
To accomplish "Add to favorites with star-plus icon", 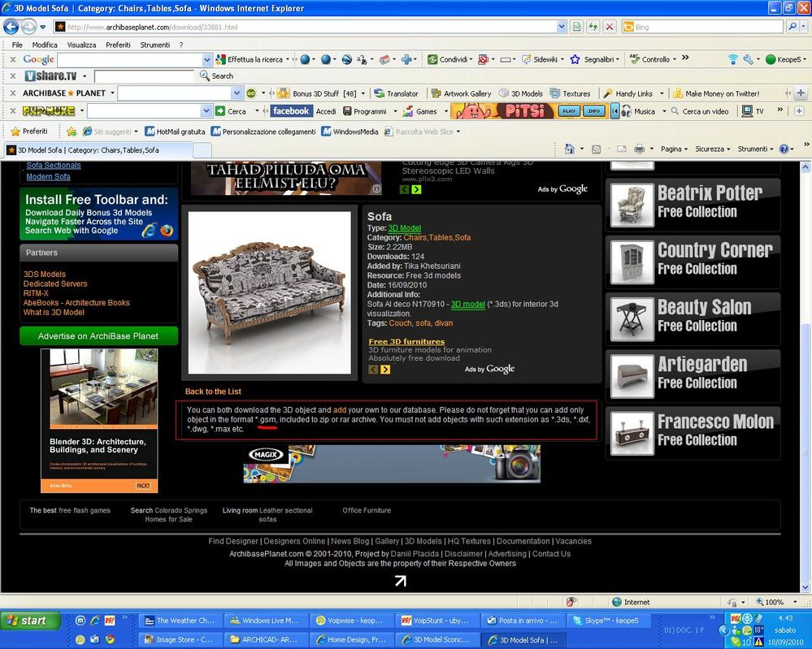I will coord(72,132).
